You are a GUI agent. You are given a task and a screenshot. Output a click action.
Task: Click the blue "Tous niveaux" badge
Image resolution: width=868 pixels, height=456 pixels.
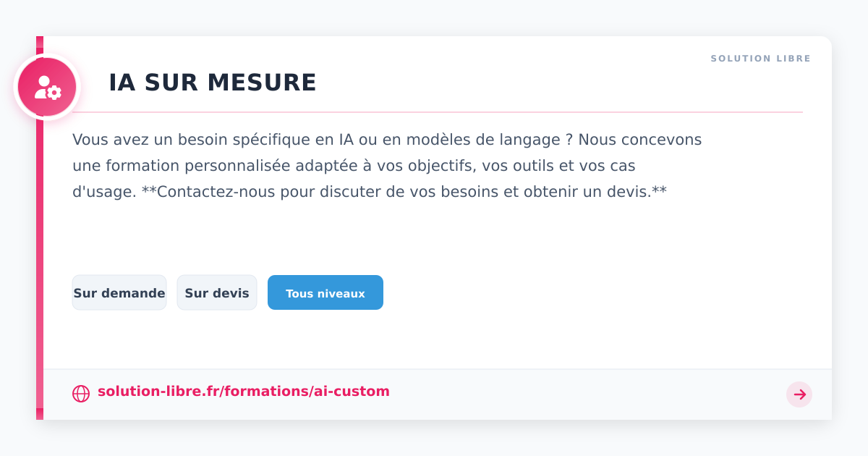(325, 293)
